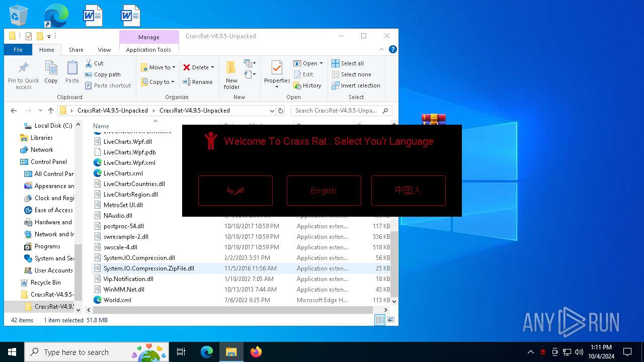Choose the Chinese language button
644x362 pixels.
[x=408, y=191]
